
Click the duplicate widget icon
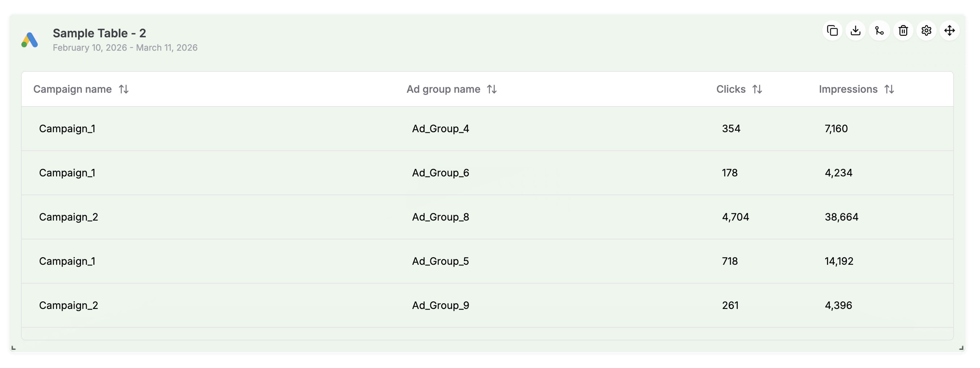pos(832,30)
